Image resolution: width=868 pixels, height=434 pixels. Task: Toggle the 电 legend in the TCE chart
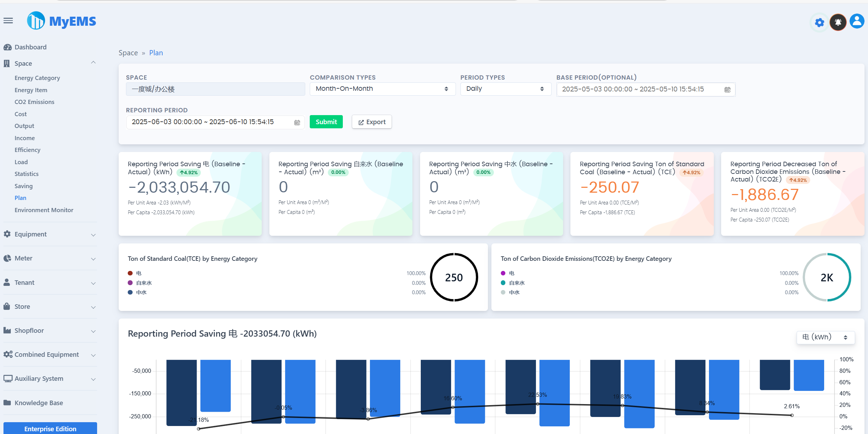[139, 273]
